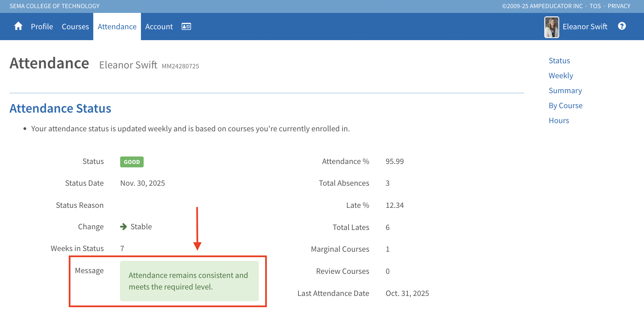The width and height of the screenshot is (644, 315).
Task: Jump to Status section link
Action: [559, 61]
